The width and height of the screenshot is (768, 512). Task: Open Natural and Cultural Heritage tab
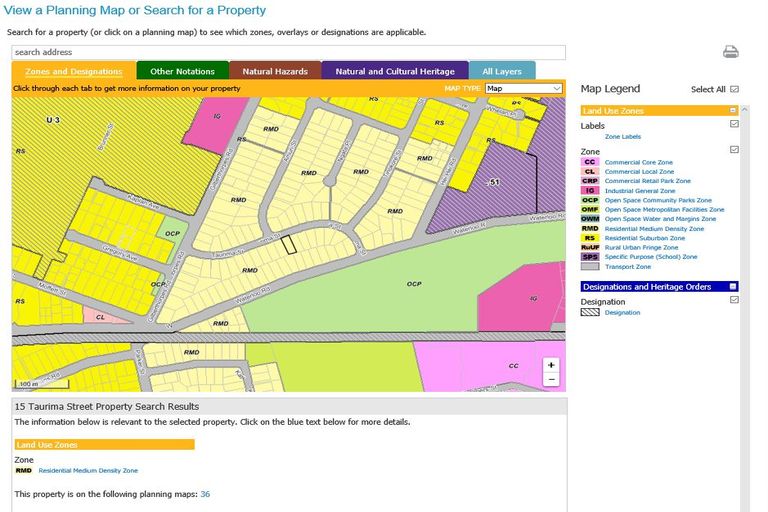click(395, 71)
